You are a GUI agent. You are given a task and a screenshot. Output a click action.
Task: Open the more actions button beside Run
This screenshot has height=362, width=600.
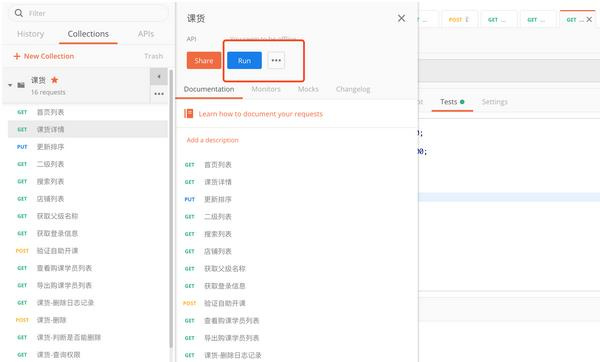(276, 60)
